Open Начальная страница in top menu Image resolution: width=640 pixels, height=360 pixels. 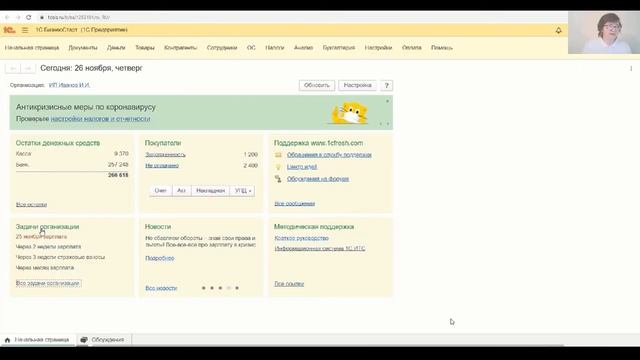tap(32, 48)
